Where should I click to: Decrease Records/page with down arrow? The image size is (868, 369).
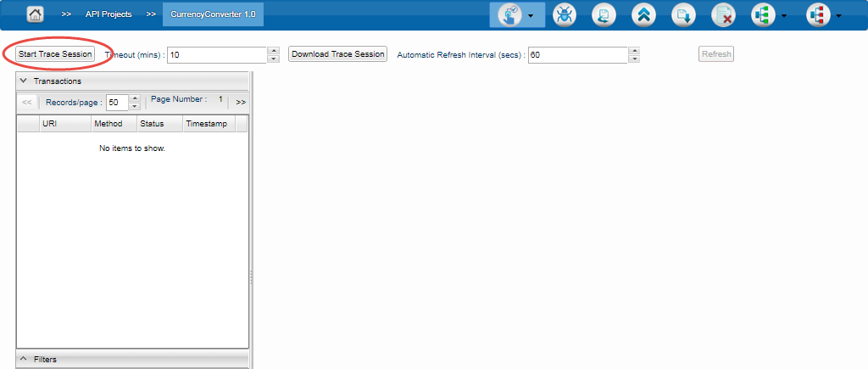135,106
